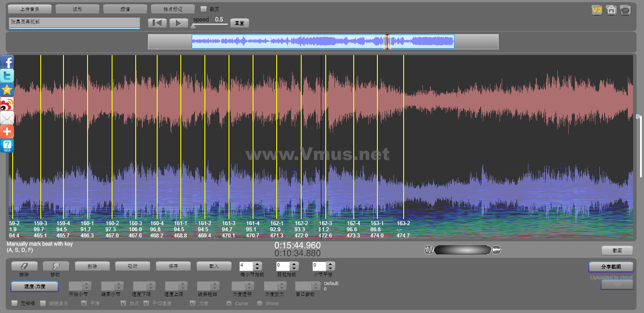Share via the Facebook sidebar icon
This screenshot has height=313, width=644.
click(x=7, y=62)
